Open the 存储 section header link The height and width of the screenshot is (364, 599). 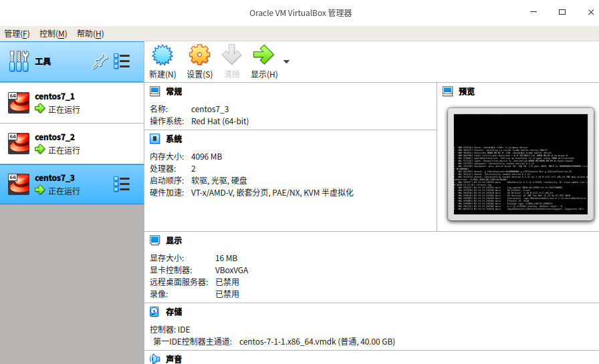174,312
